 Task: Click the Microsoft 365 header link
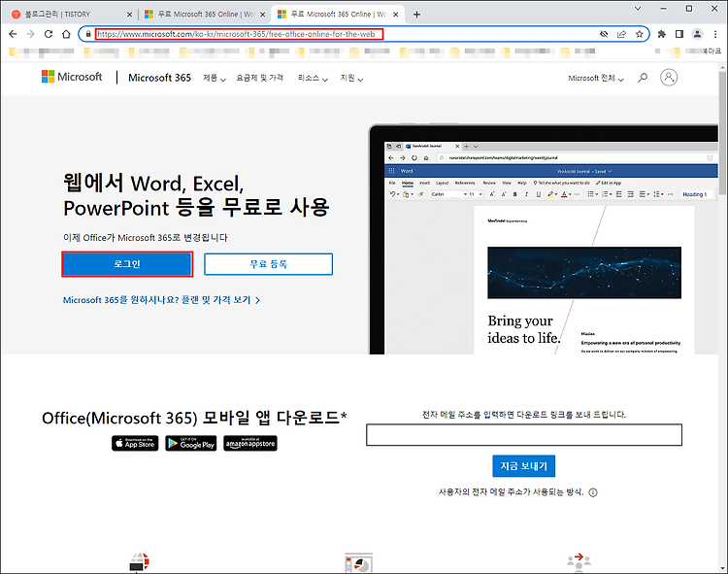tap(159, 78)
